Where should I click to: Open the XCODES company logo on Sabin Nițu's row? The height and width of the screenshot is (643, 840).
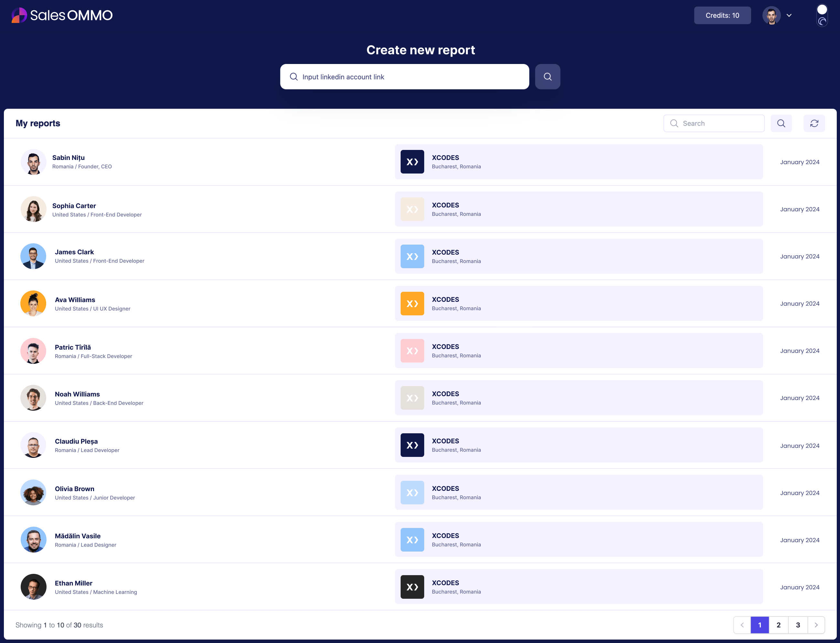click(412, 162)
